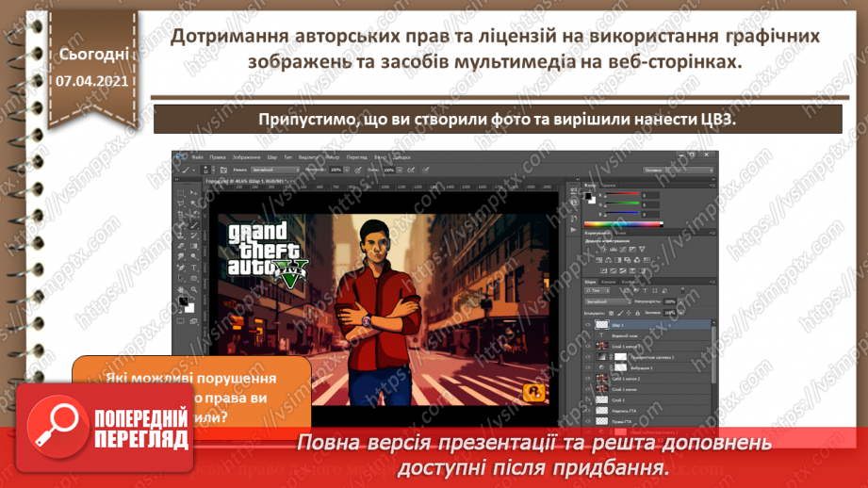Select the Horizontal Type tool
The width and height of the screenshot is (868, 488).
click(x=194, y=268)
